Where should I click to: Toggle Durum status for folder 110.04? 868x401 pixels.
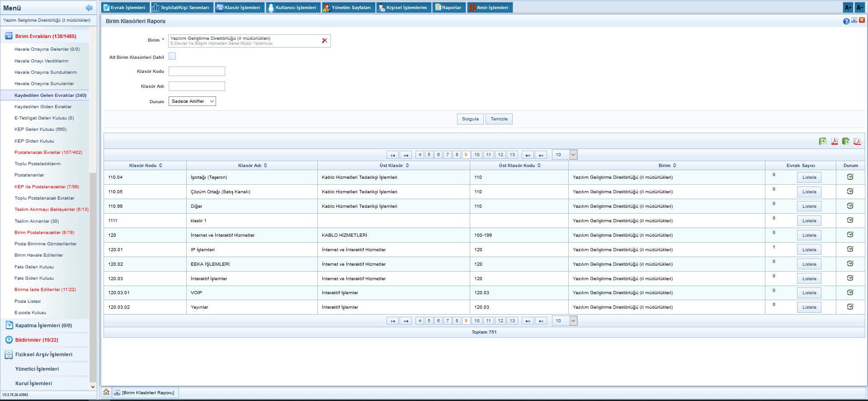click(x=850, y=177)
